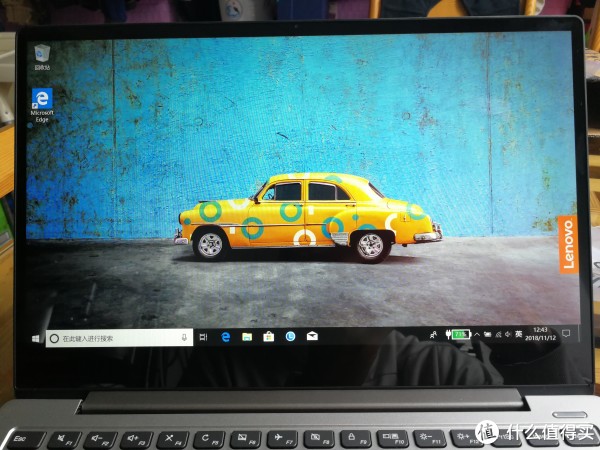Click the Cortana search input box
Screen dimensions: 600x450
click(x=119, y=338)
